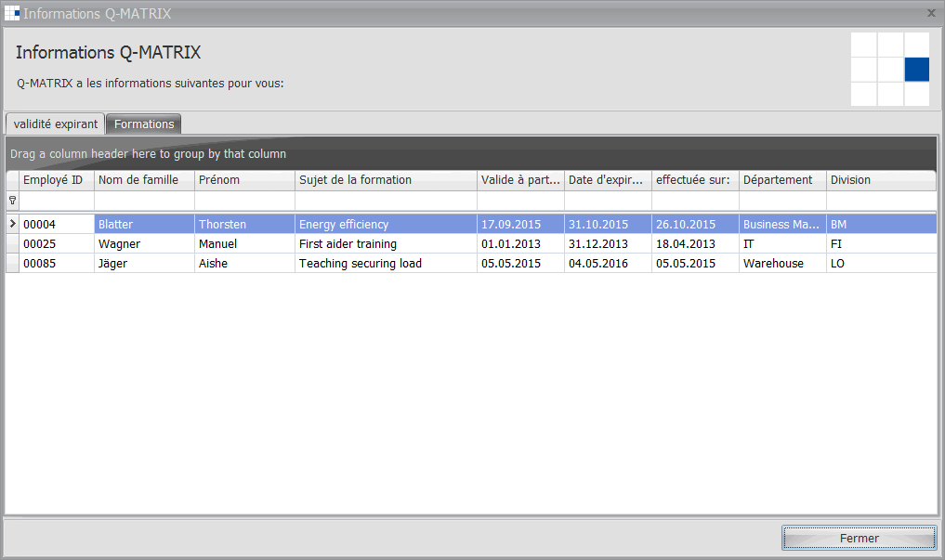This screenshot has height=560, width=945.
Task: Click first name cell Manuel
Action: click(x=244, y=244)
